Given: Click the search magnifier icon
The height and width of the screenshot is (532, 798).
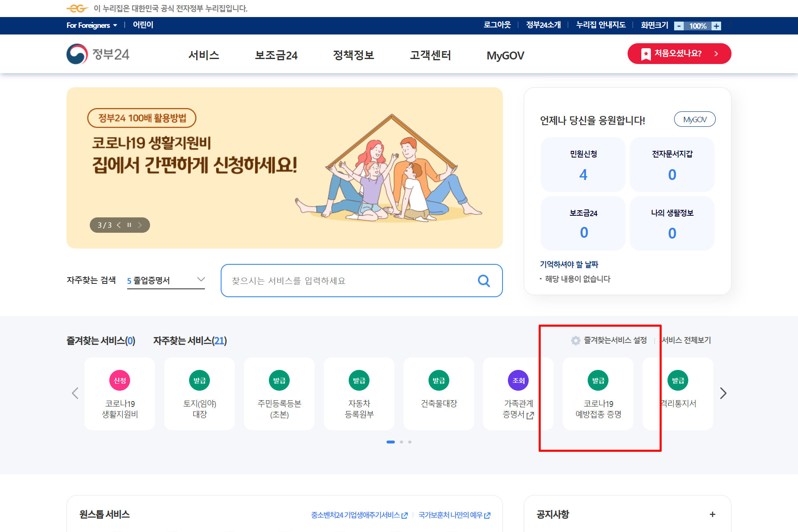Looking at the screenshot, I should (x=483, y=281).
